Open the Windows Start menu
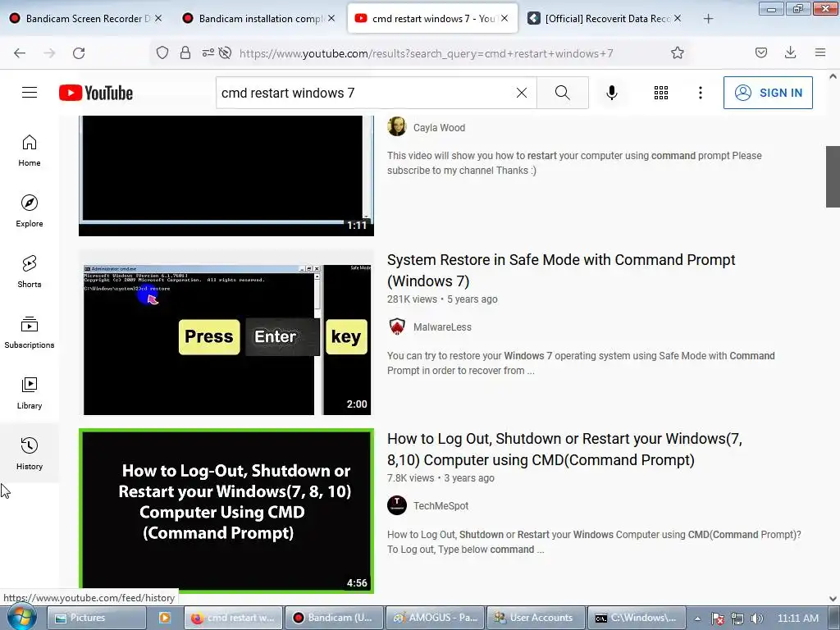 [x=21, y=618]
